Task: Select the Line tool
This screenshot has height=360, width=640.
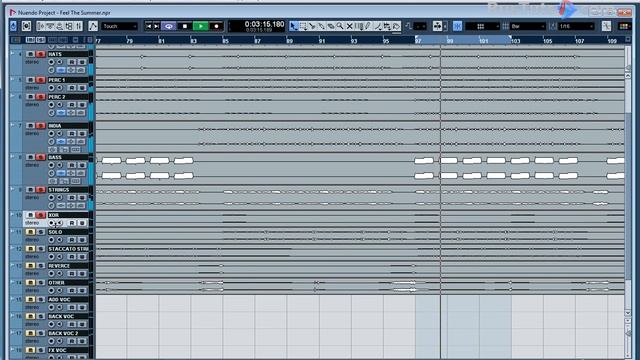Action: [x=378, y=27]
